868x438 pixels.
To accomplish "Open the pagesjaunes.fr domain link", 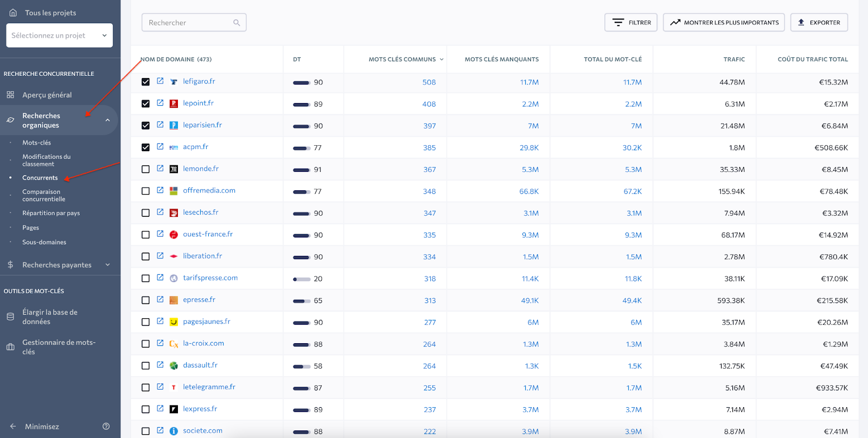I will (206, 321).
